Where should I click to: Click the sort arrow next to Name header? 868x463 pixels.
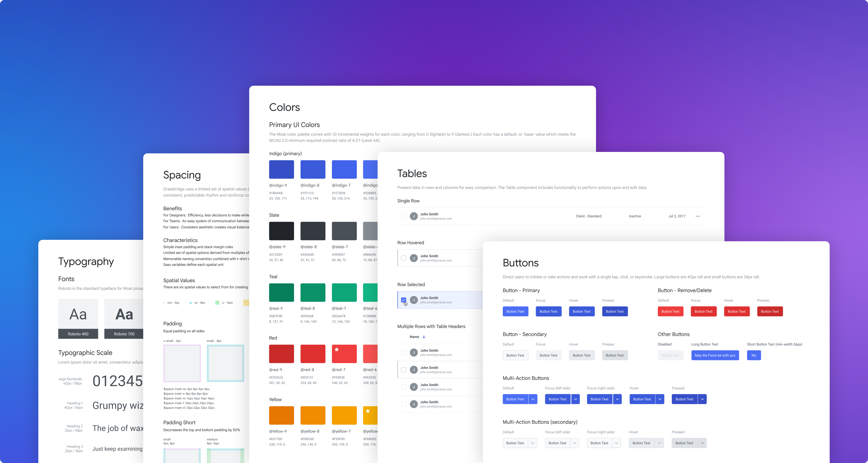click(x=424, y=337)
